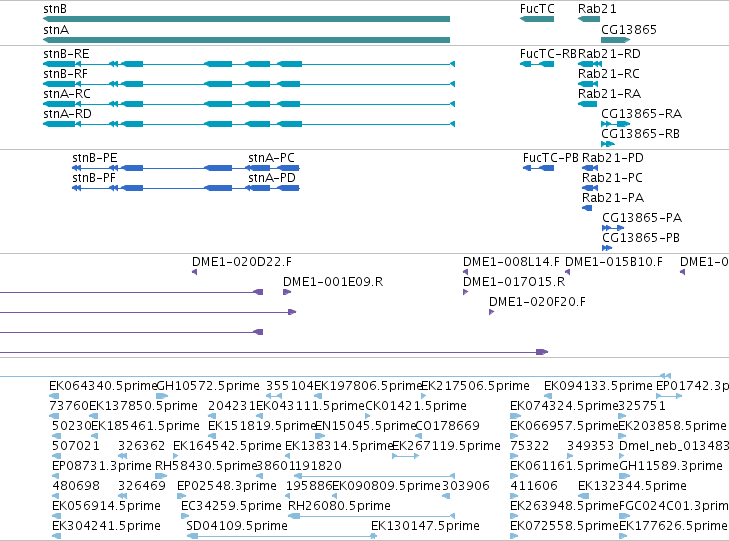Image resolution: width=729 pixels, height=541 pixels.
Task: Click the CK01421.5prime EST label
Action: 416,406
